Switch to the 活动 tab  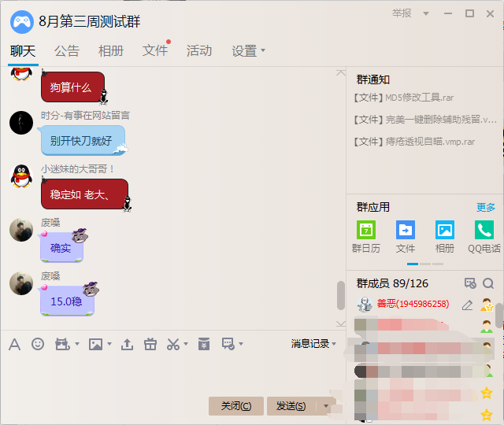[199, 51]
